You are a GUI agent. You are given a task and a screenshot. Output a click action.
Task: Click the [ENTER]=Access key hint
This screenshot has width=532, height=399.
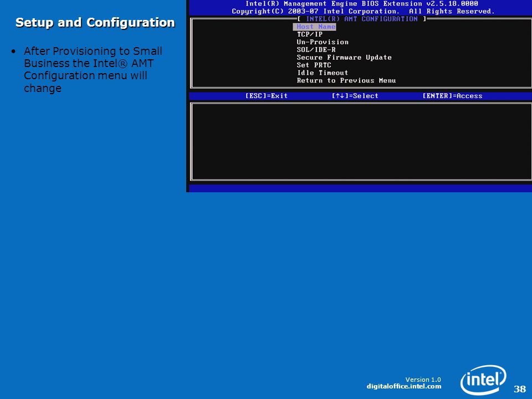(452, 96)
